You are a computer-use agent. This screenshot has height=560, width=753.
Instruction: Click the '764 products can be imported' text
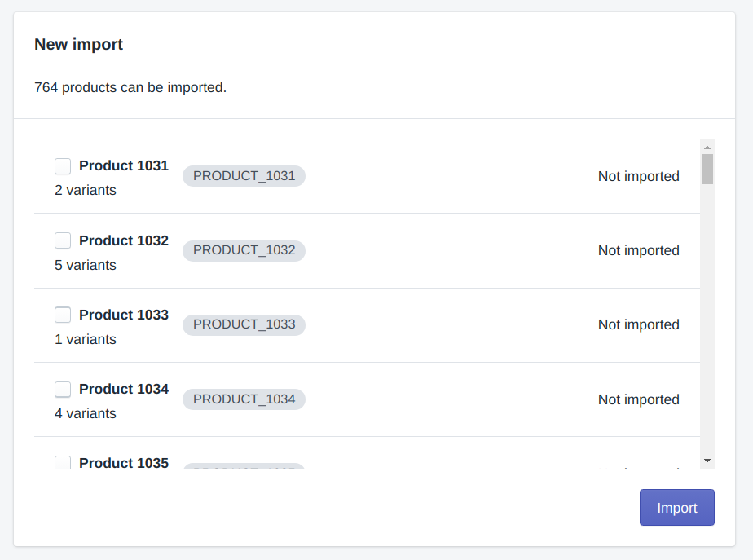click(x=130, y=87)
